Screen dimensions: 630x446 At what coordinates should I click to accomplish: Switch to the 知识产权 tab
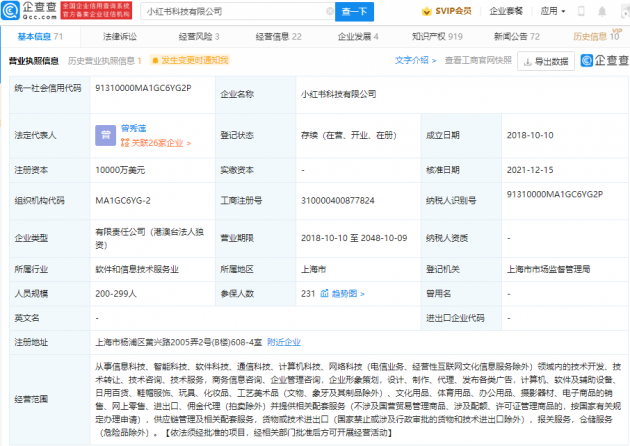[x=437, y=37]
